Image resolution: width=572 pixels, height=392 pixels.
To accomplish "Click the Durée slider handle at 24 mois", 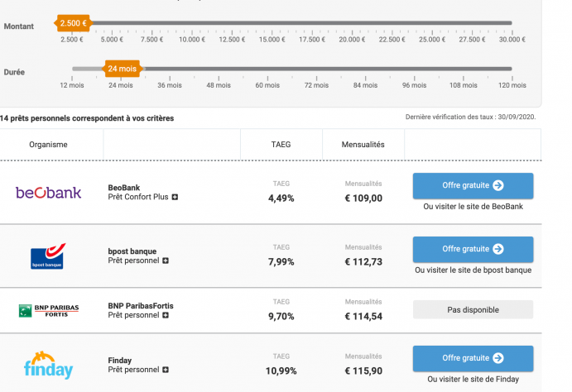I will point(121,69).
